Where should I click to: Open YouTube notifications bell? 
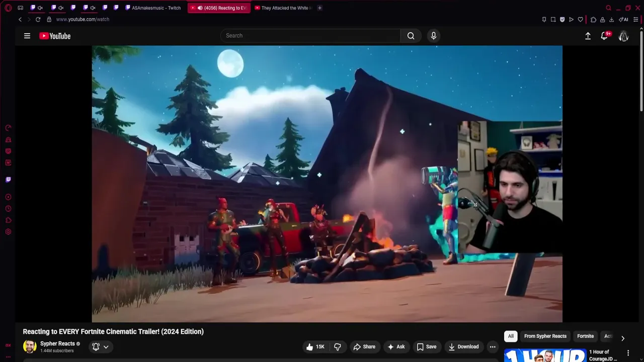pyautogui.click(x=605, y=36)
